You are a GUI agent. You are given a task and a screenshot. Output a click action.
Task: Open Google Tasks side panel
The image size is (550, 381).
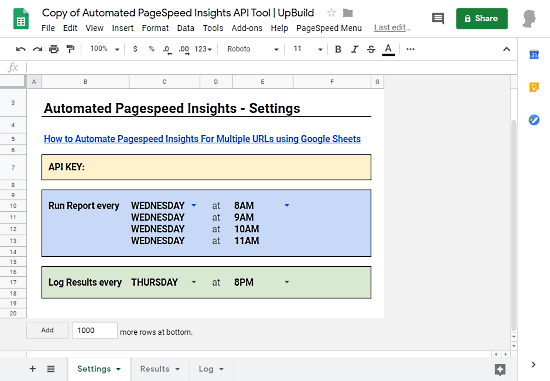(x=534, y=120)
